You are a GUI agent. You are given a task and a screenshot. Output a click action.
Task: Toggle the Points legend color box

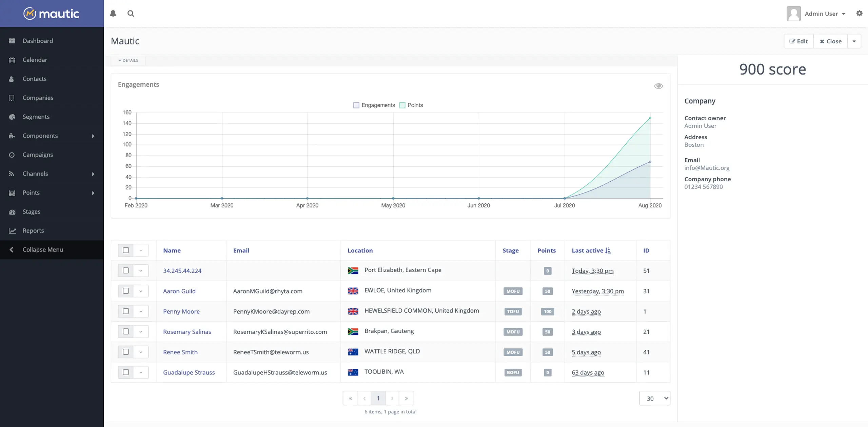402,105
